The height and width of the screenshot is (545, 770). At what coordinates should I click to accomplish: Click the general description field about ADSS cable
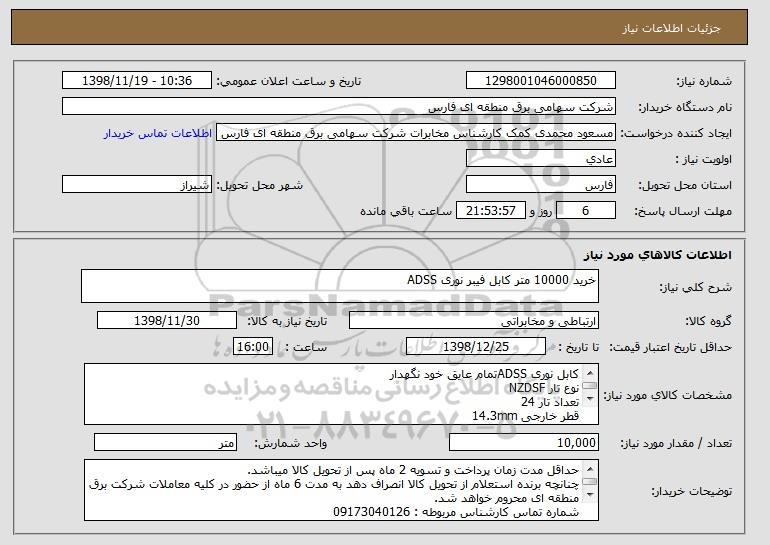(x=340, y=286)
